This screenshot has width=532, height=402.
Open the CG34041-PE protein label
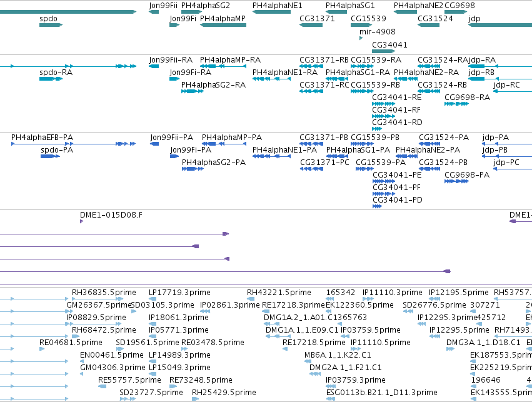coord(397,175)
